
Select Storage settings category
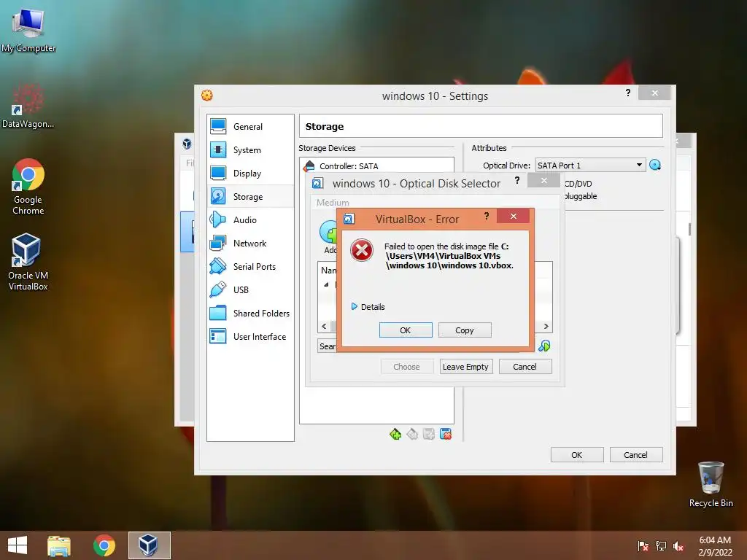(x=250, y=197)
